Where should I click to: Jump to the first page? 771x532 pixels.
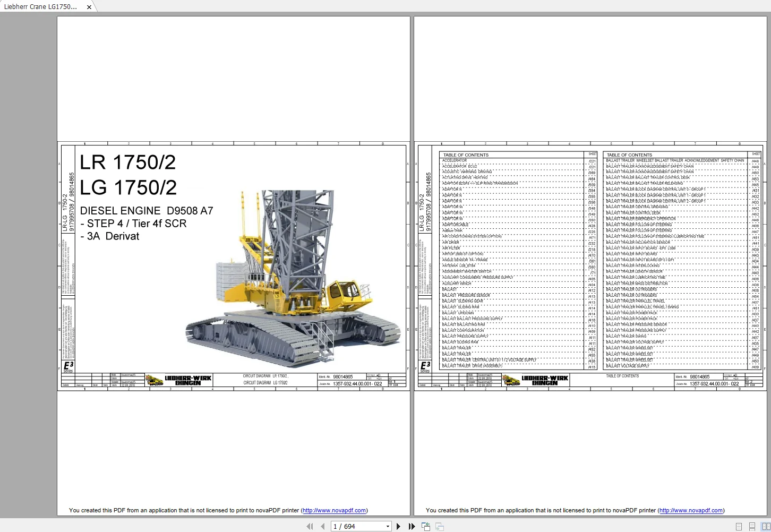(x=310, y=526)
